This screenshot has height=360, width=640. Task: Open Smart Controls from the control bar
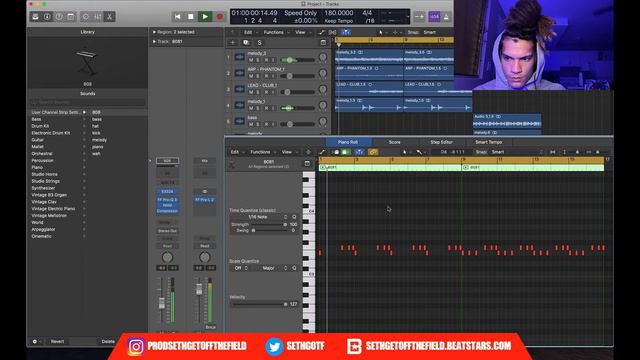point(86,17)
